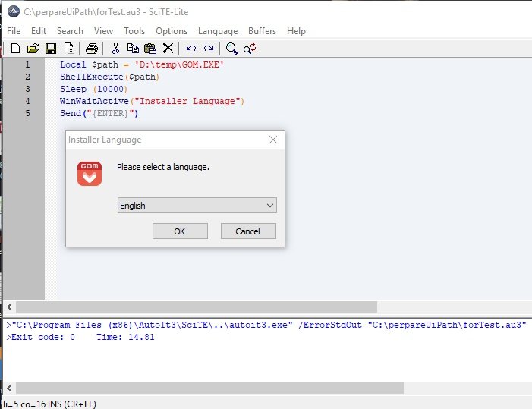Close the Installer Language dialog
This screenshot has width=532, height=409.
273,140
